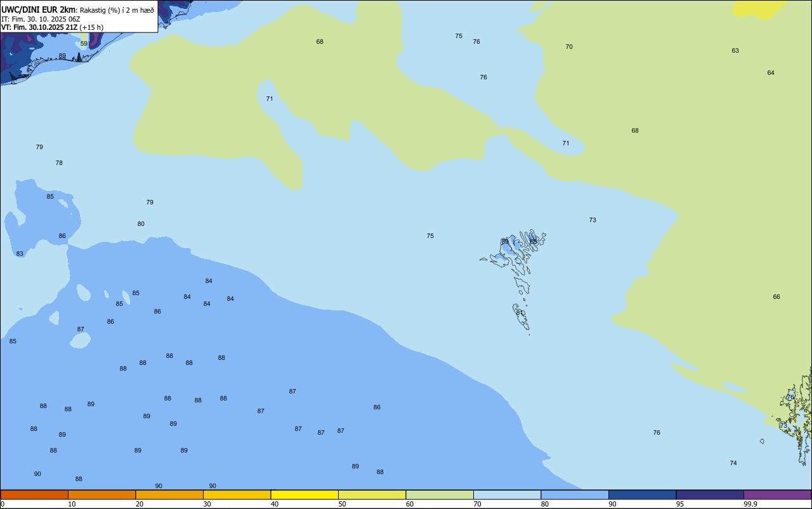Click the map value "80" in the light blue area

coord(141,224)
